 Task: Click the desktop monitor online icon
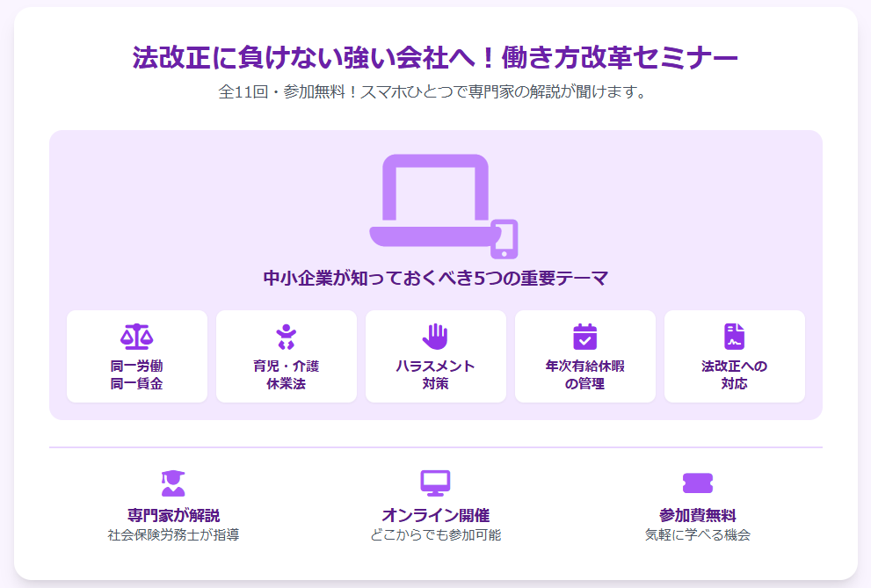pyautogui.click(x=435, y=483)
